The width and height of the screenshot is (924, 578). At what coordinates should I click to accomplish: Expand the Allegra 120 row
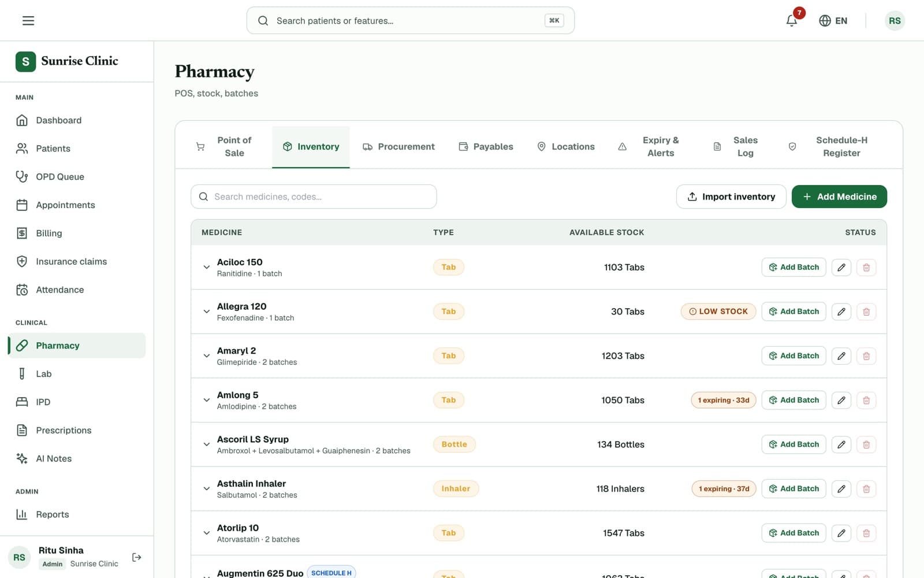[206, 312]
